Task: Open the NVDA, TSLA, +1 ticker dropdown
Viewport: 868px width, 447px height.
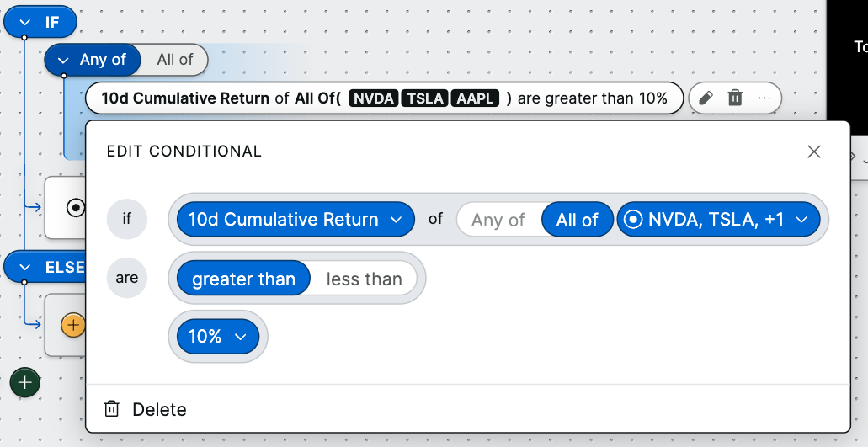Action: click(718, 220)
